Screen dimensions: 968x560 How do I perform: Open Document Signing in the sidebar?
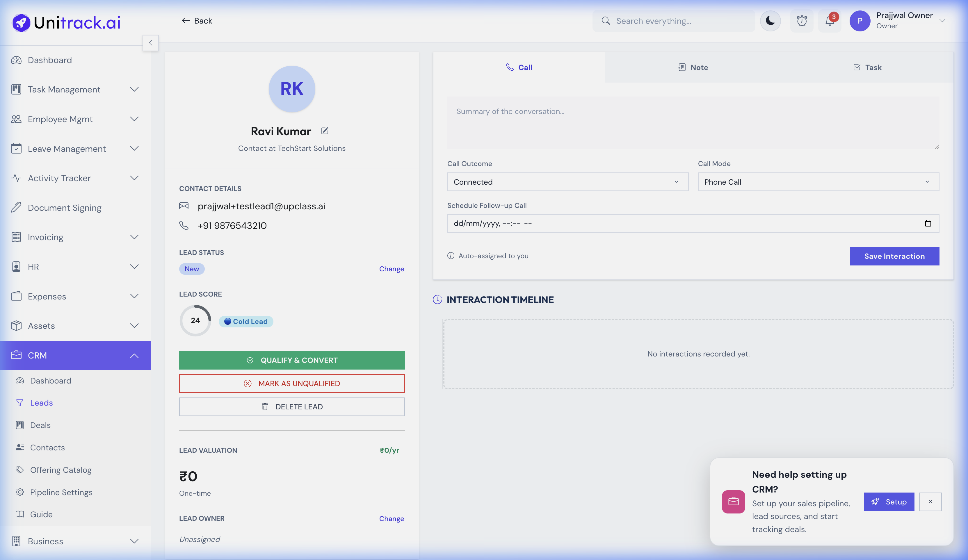[65, 208]
